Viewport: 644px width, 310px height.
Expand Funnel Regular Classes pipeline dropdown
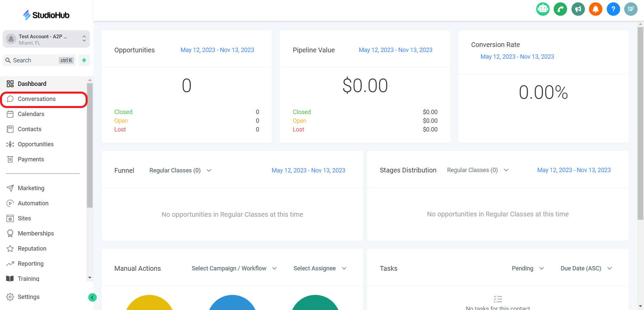[180, 170]
